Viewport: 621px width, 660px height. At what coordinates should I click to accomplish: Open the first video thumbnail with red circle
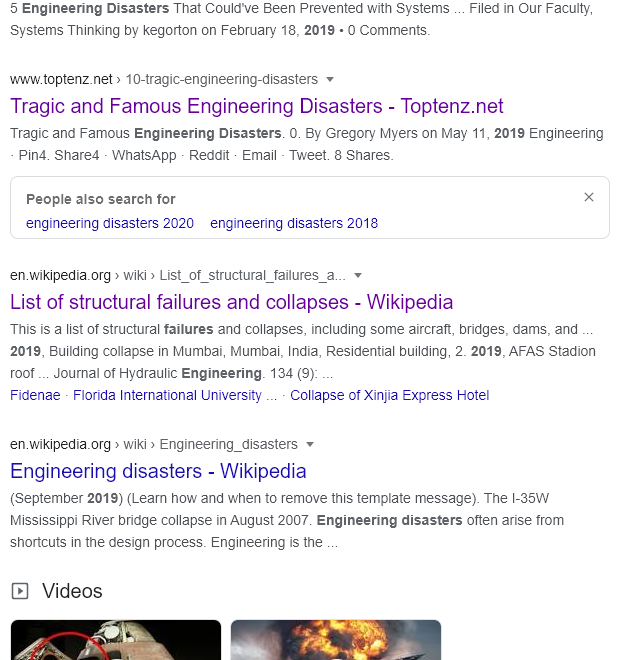[x=116, y=640]
